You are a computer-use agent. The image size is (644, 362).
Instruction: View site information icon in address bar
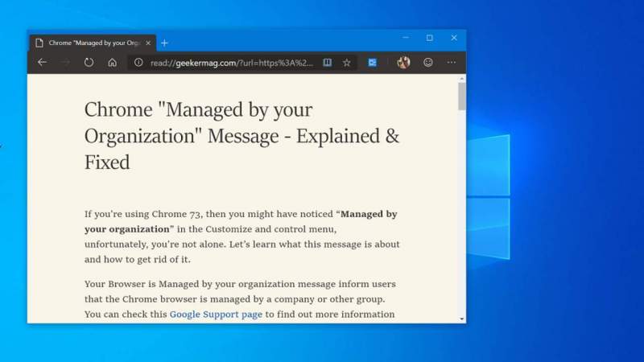coord(138,63)
